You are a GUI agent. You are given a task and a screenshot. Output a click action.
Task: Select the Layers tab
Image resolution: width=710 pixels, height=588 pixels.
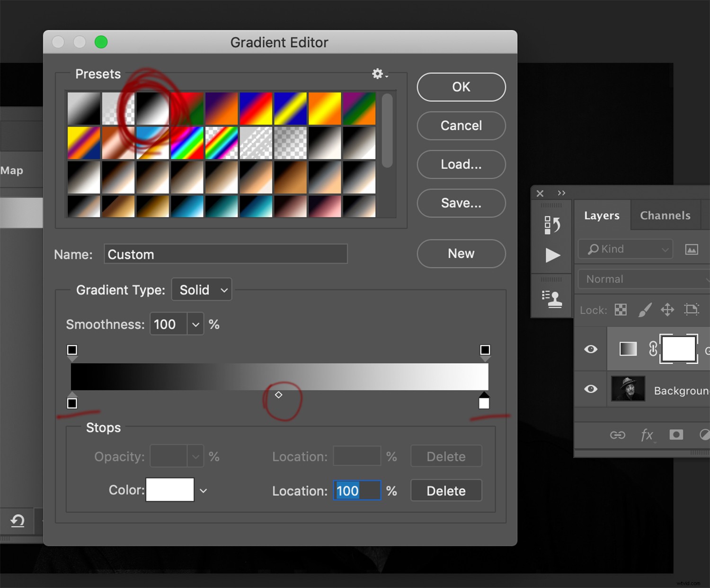coord(602,215)
